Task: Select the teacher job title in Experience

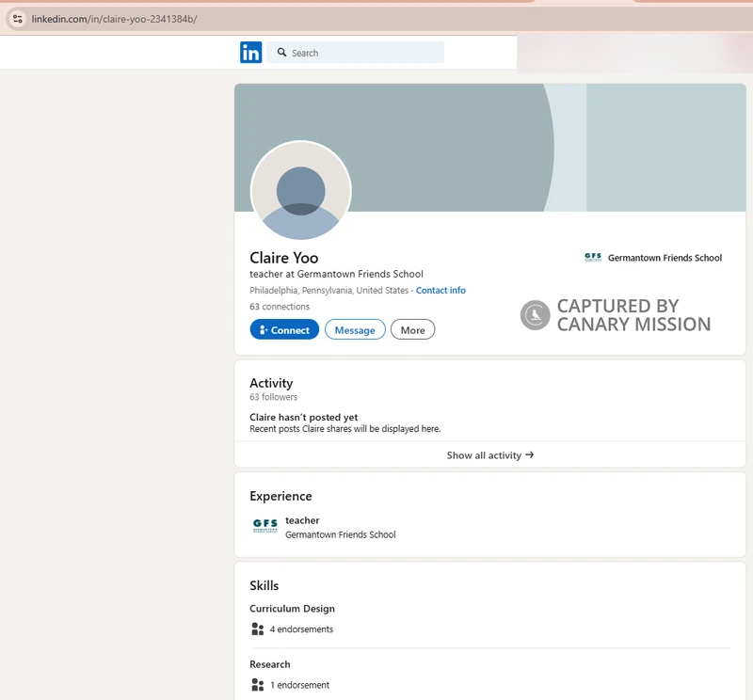Action: click(x=302, y=520)
